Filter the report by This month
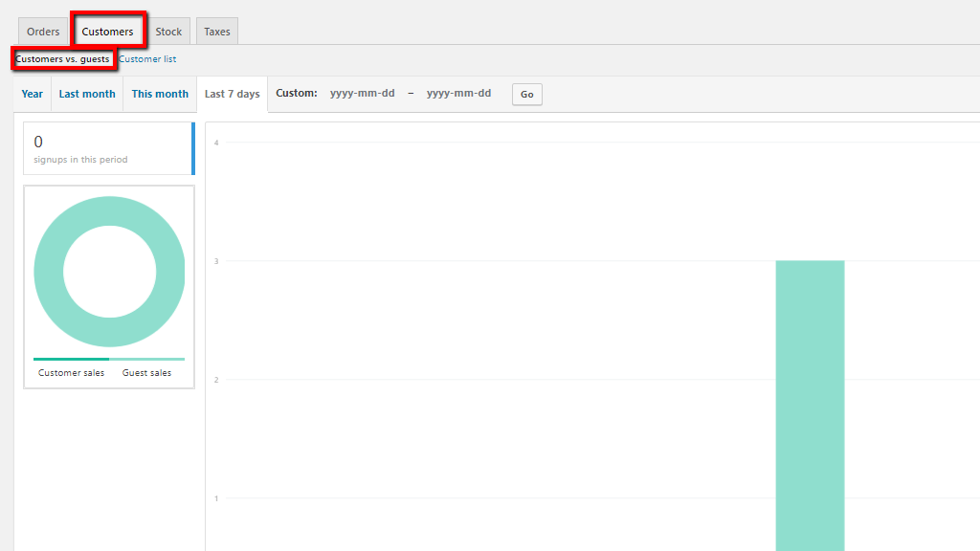The image size is (980, 551). [x=160, y=94]
